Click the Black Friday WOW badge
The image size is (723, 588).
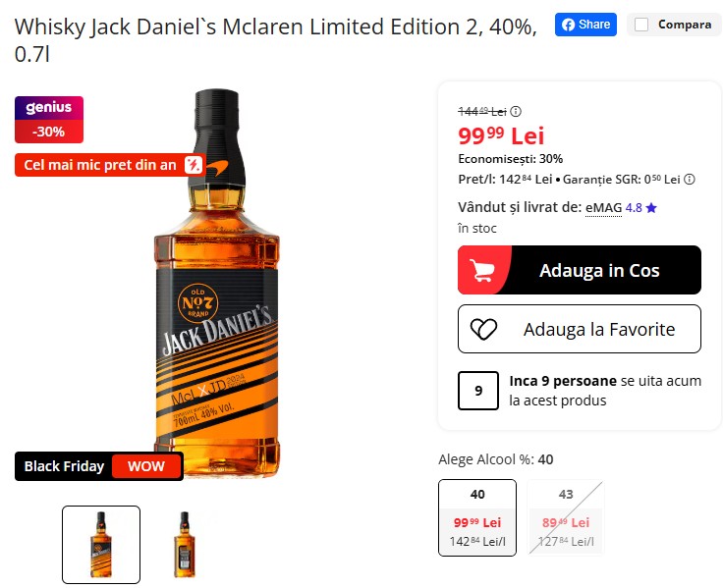[99, 466]
